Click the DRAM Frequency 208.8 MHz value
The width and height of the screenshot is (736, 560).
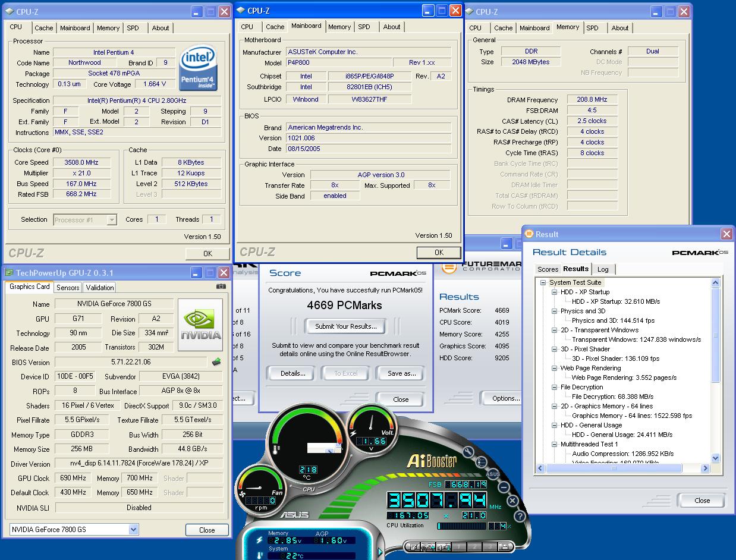pyautogui.click(x=592, y=99)
